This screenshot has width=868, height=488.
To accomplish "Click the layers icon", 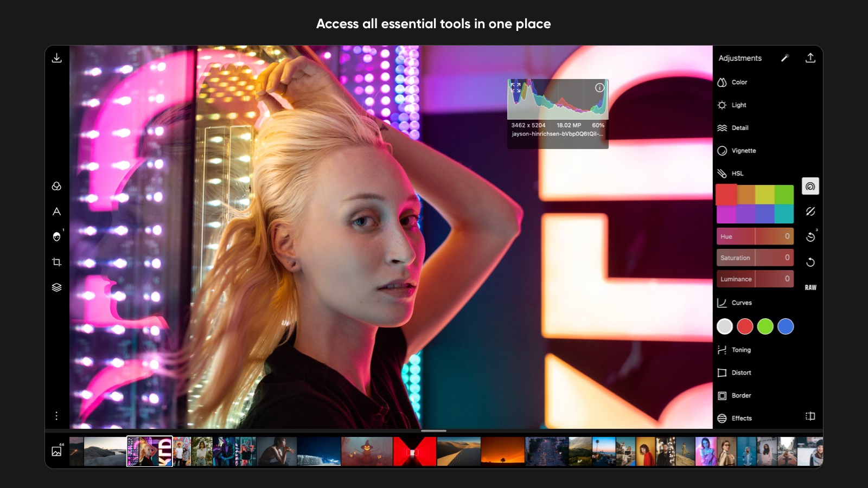I will [x=56, y=287].
